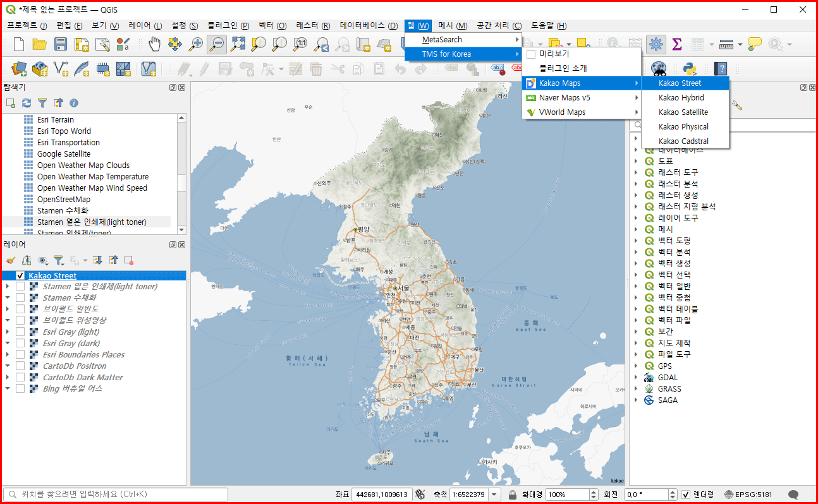This screenshot has width=818, height=504.
Task: Expand the 벡터 도형 toolbox group
Action: 636,241
